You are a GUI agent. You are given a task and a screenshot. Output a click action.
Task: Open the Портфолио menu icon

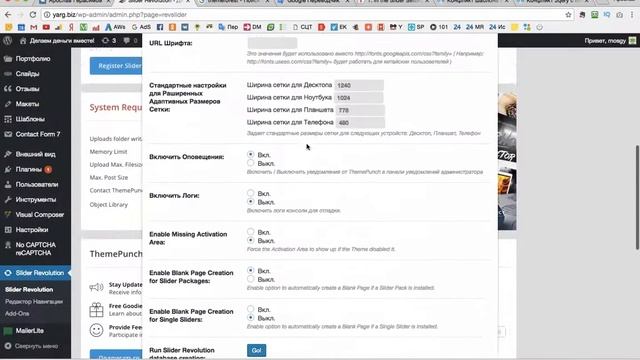8,59
